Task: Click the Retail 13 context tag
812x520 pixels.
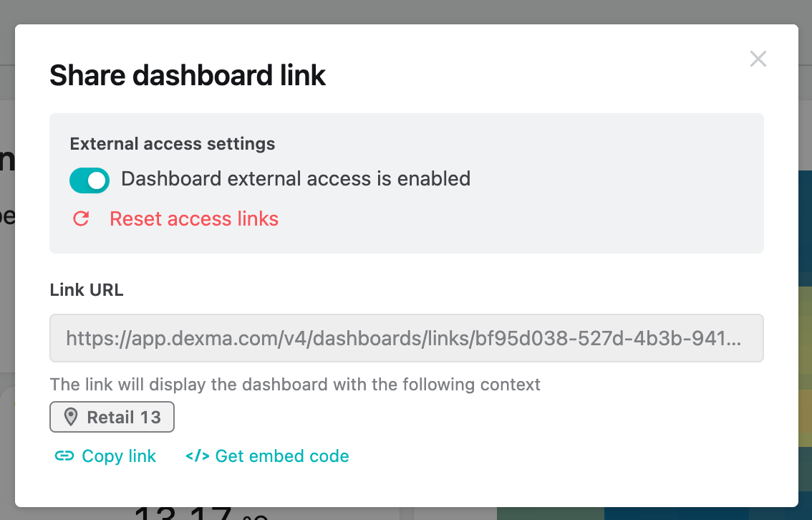Action: pos(112,418)
